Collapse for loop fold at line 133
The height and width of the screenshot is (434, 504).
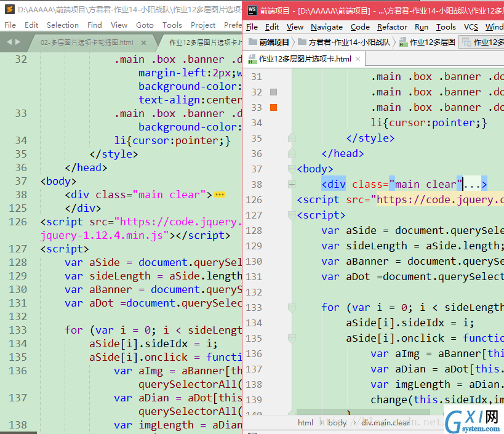click(x=292, y=307)
